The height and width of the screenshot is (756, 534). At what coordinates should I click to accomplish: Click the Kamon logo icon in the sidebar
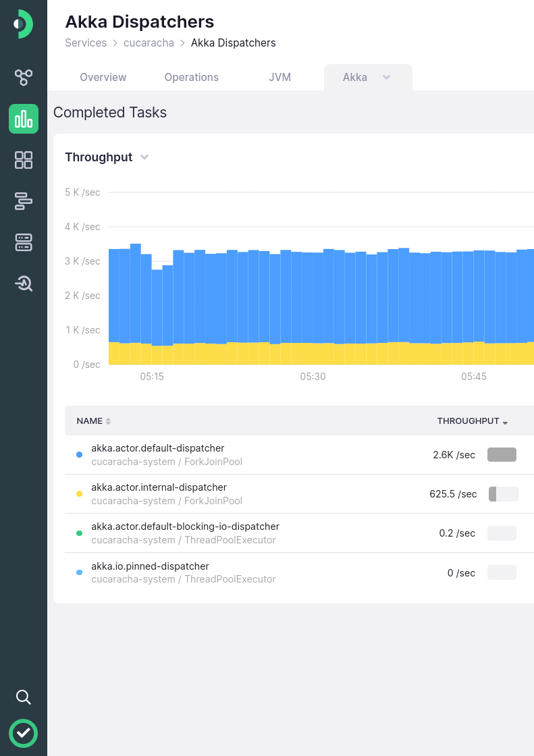click(x=23, y=24)
